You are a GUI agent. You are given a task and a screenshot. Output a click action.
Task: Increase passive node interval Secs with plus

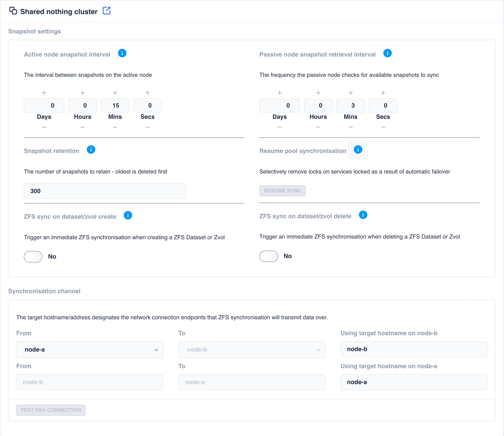[383, 93]
